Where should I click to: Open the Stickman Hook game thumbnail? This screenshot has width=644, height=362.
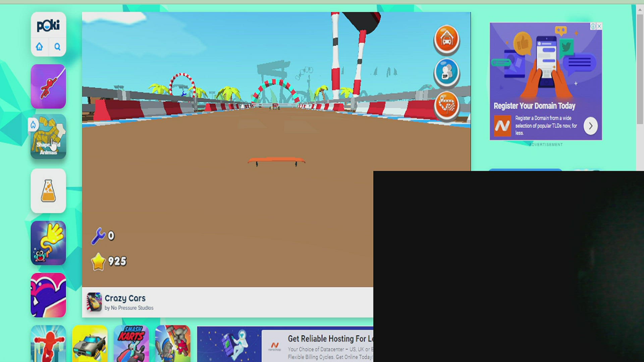point(48,86)
